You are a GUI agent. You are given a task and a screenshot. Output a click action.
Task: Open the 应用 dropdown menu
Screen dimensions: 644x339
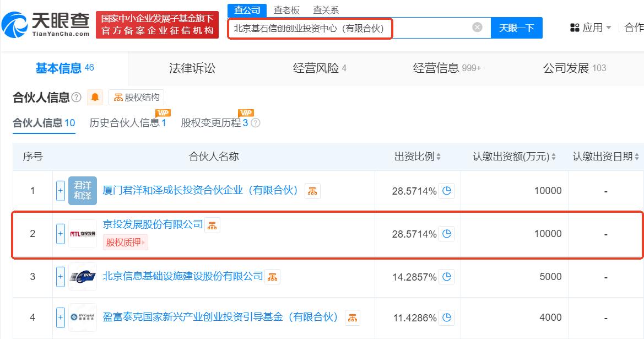point(591,28)
